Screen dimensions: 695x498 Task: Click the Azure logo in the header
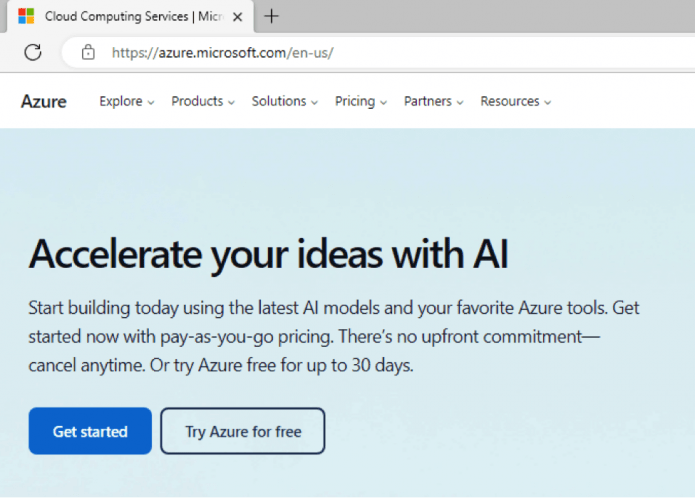click(x=44, y=101)
